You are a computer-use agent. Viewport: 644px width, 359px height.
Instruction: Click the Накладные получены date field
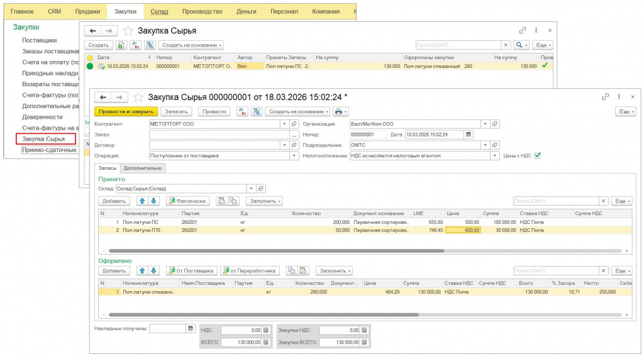coord(168,329)
